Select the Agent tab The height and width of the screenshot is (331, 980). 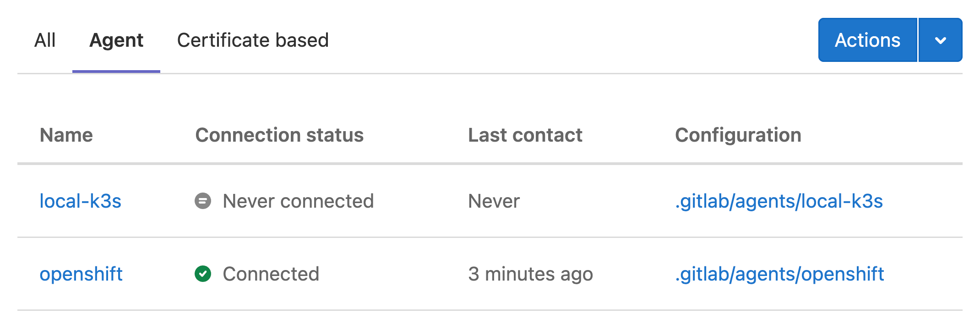click(116, 40)
